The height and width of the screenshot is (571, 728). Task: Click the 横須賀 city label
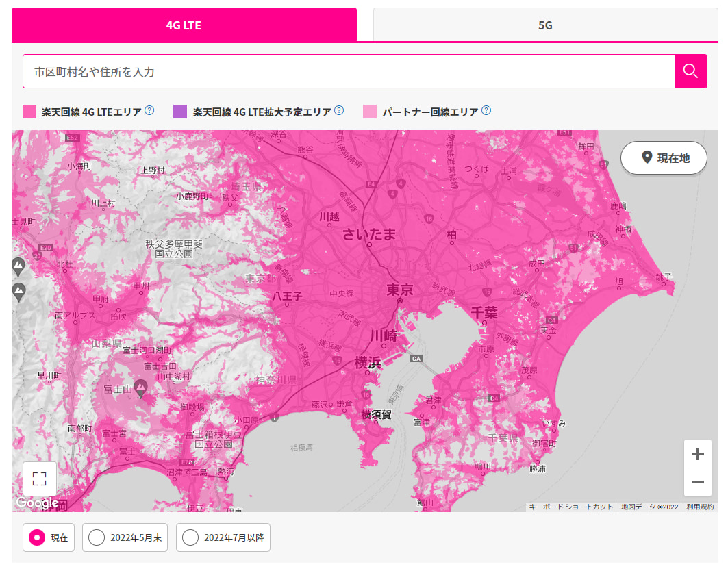click(377, 414)
